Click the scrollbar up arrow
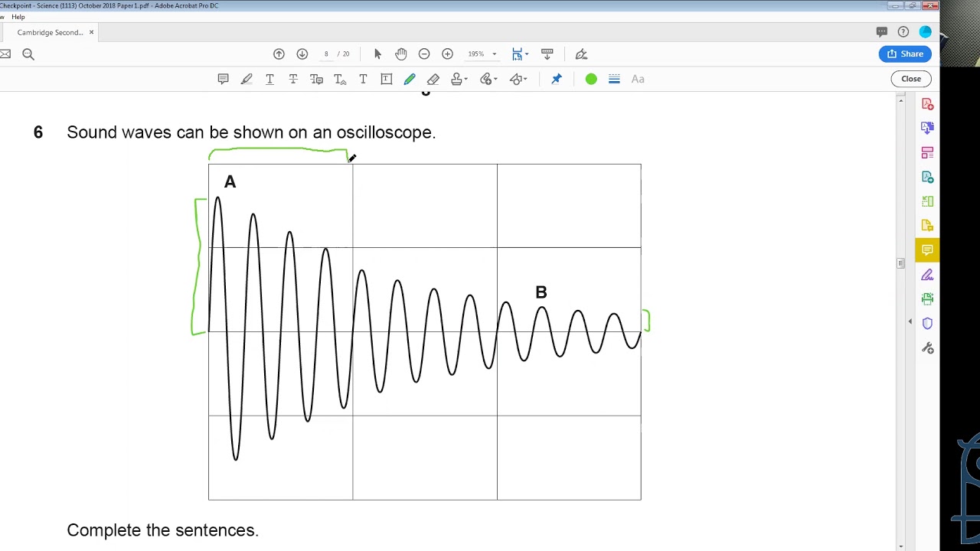The image size is (980, 551). coord(900,101)
